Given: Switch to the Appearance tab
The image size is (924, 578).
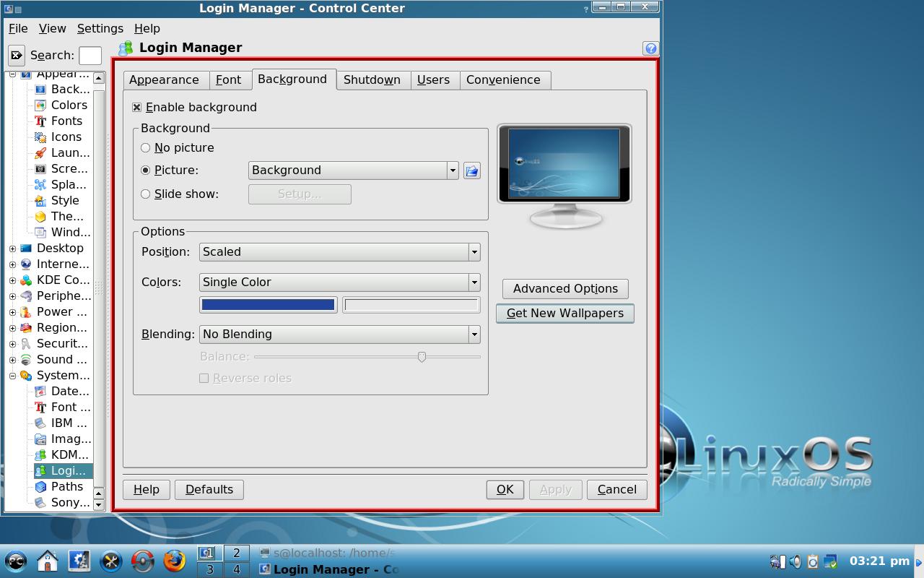Looking at the screenshot, I should click(x=166, y=80).
